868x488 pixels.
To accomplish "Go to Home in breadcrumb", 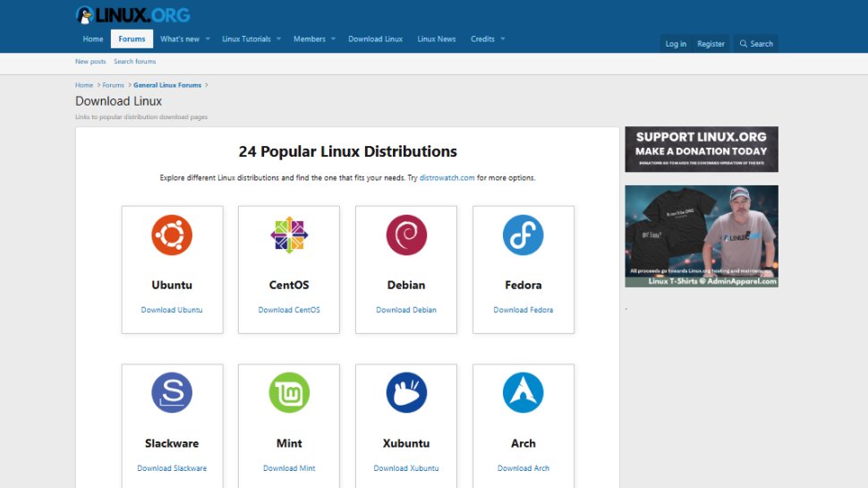I will pyautogui.click(x=84, y=85).
